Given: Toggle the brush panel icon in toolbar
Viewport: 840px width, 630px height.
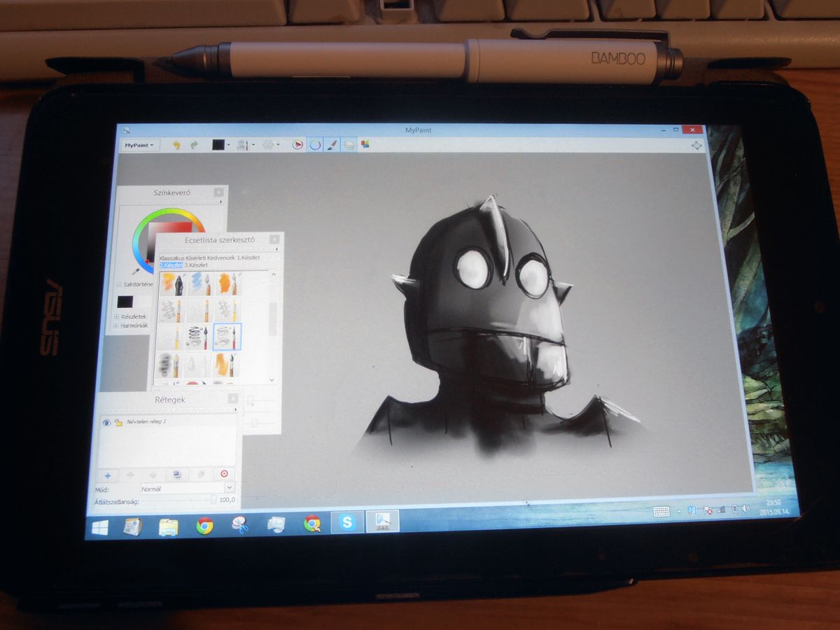Looking at the screenshot, I should [332, 145].
